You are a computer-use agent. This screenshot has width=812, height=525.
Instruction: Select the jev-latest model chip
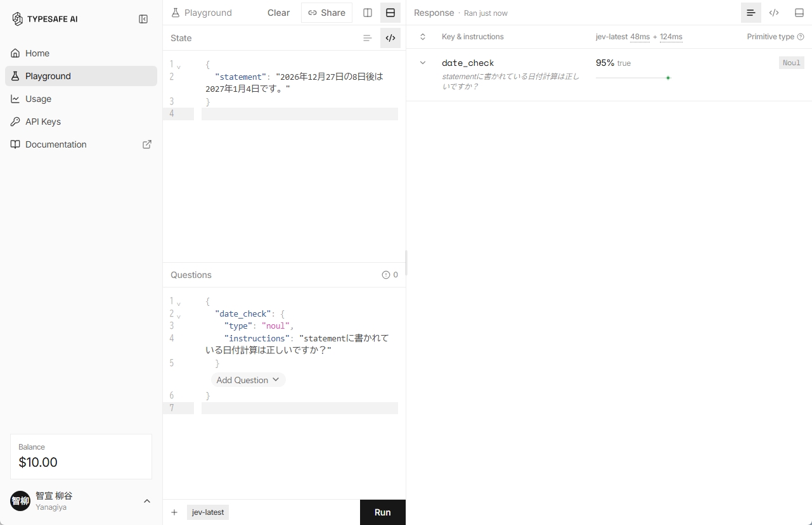(208, 512)
